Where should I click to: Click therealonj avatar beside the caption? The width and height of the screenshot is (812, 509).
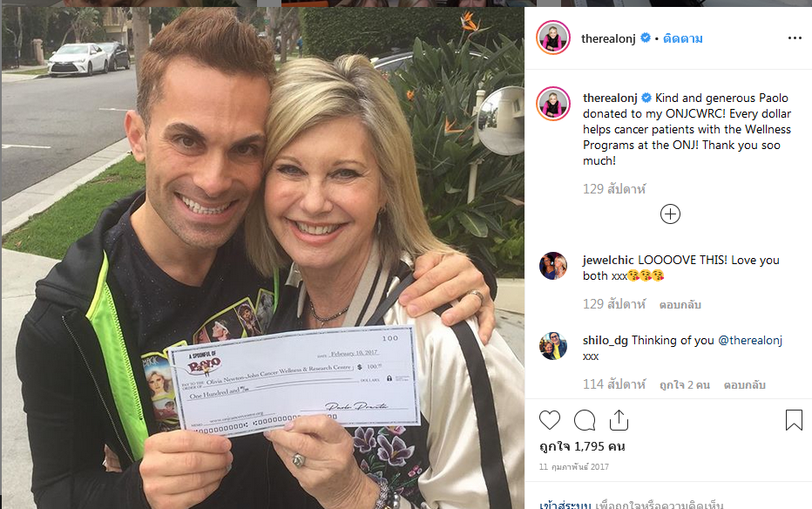(x=553, y=104)
